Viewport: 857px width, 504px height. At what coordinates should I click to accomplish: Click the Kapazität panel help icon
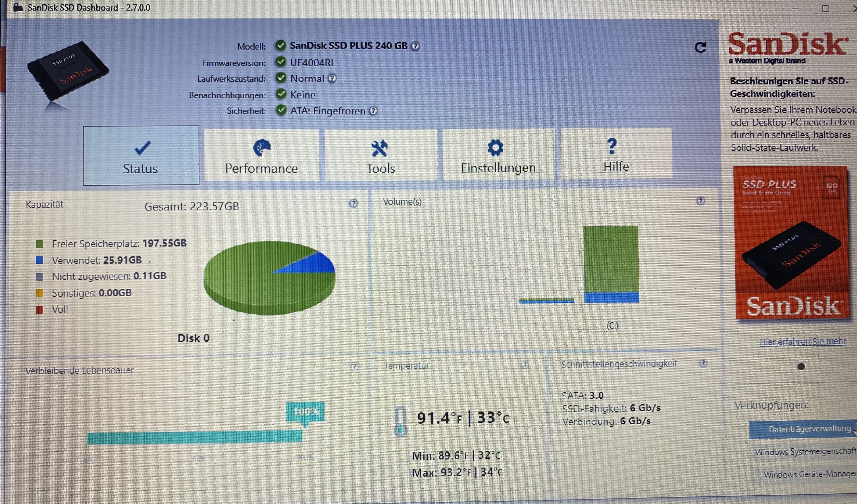[x=353, y=203]
